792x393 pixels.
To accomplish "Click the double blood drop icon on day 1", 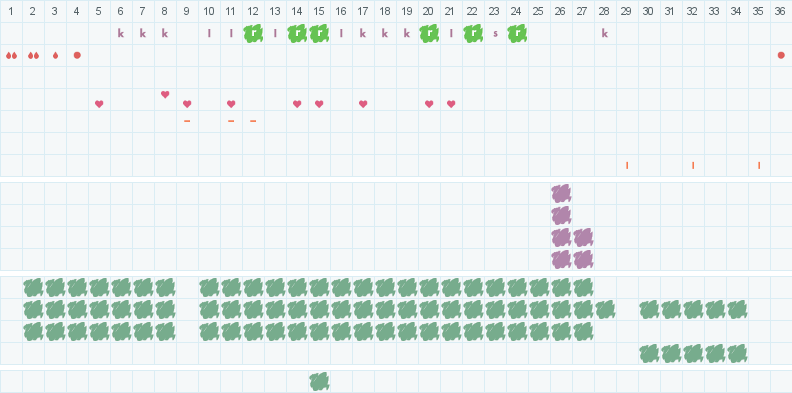I will pos(11,55).
